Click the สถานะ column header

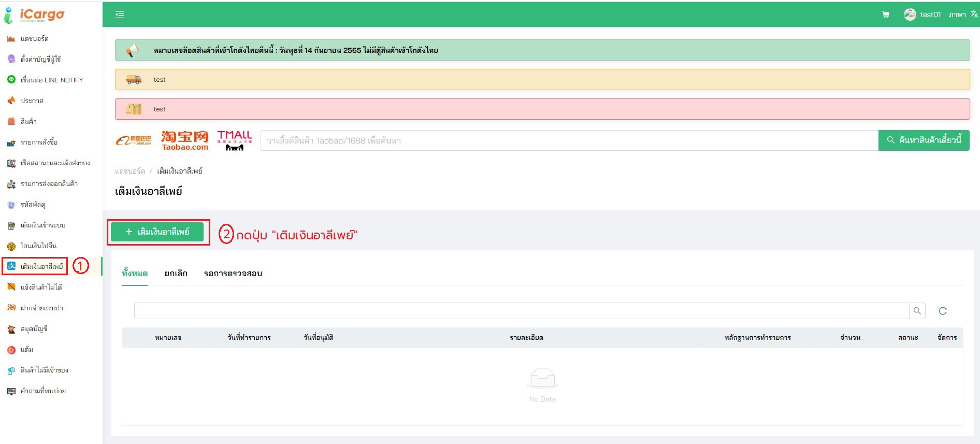click(908, 337)
